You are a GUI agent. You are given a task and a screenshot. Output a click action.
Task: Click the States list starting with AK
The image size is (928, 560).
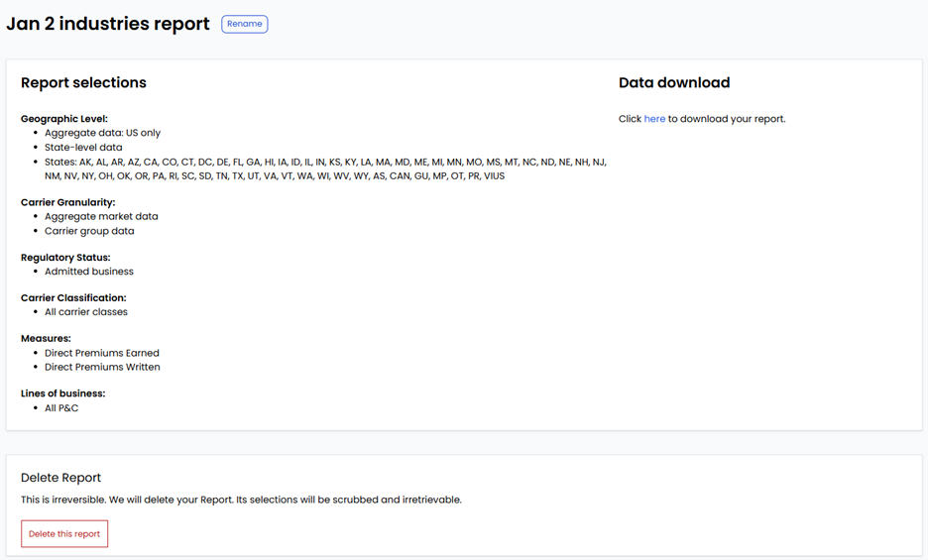(325, 169)
